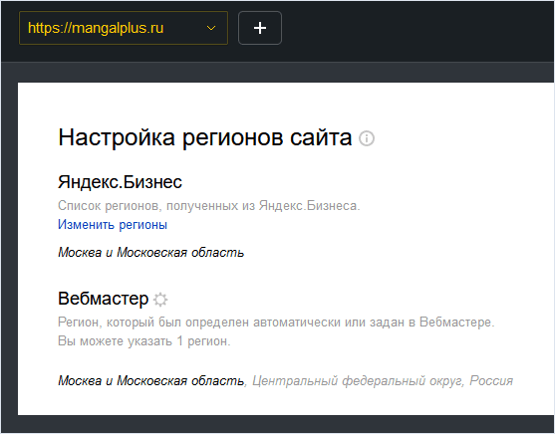The image size is (555, 434).
Task: Add a new site with the plus button
Action: pyautogui.click(x=260, y=28)
